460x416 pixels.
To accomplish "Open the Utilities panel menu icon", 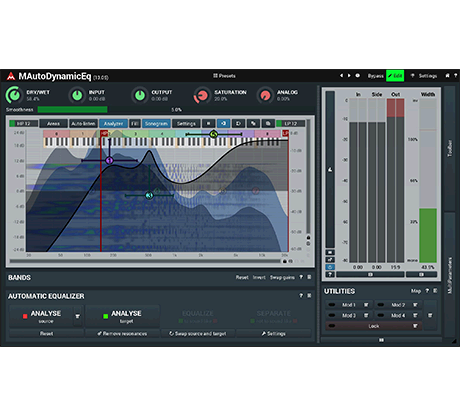I will (435, 291).
